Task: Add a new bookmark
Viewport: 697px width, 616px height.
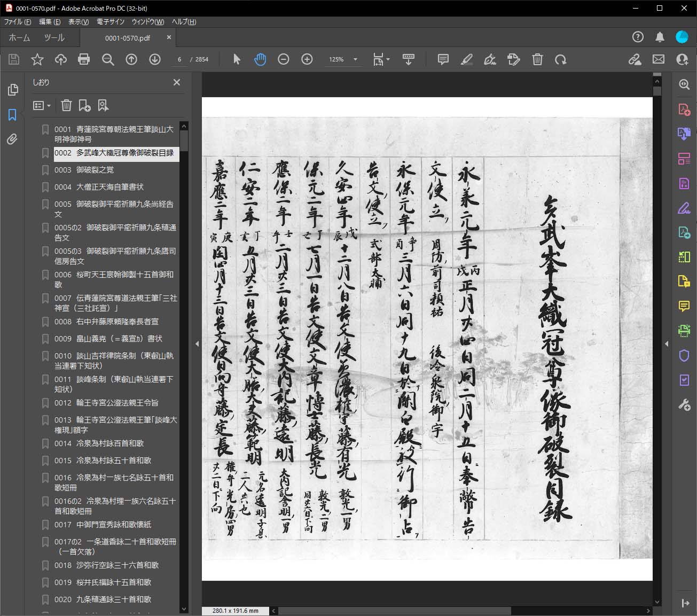Action: coord(85,105)
